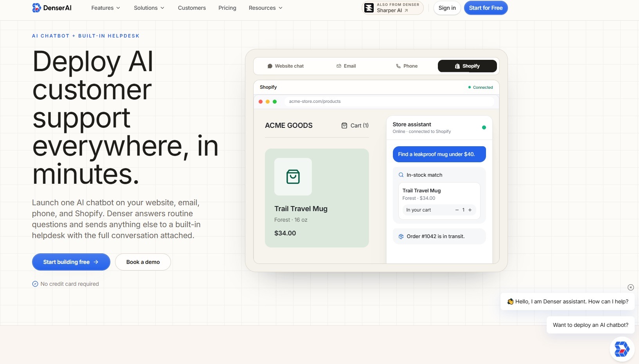Click the 'Want to deploy an AI chatbot?' suggestion
This screenshot has height=364, width=639.
coord(590,325)
